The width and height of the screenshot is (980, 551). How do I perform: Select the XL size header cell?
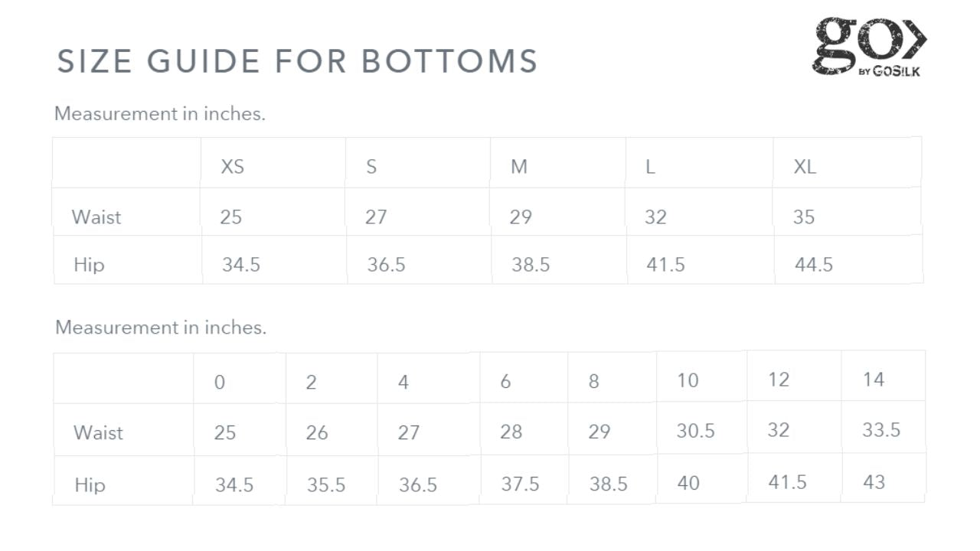[805, 166]
